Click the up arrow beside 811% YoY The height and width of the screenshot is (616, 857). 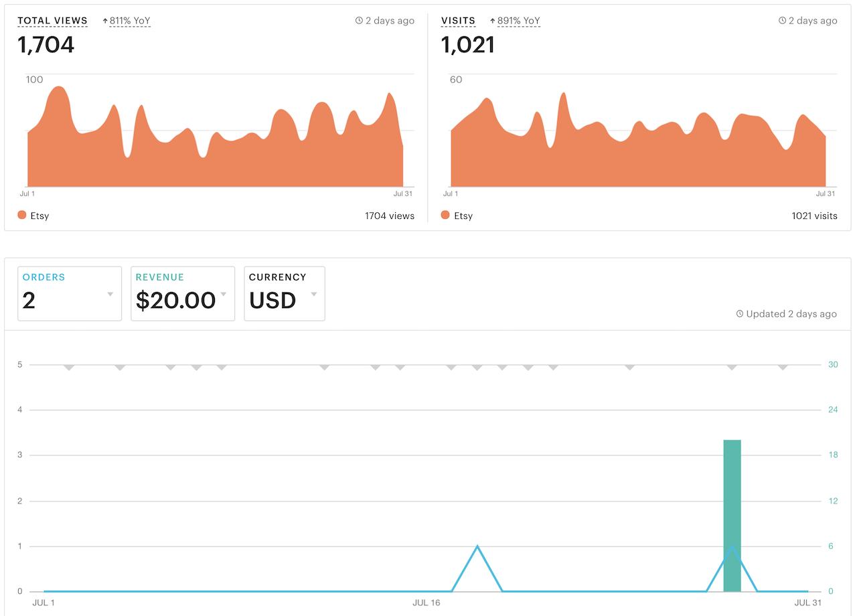tap(105, 21)
